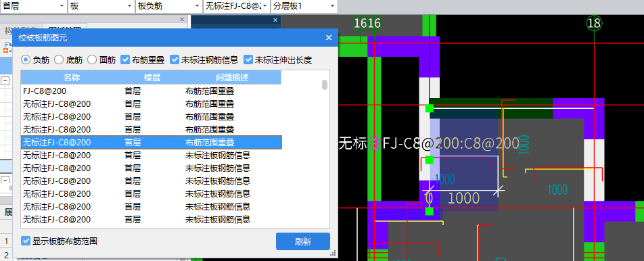Click the yellow 0 dimension value
This screenshot has width=644, height=261.
click(429, 199)
